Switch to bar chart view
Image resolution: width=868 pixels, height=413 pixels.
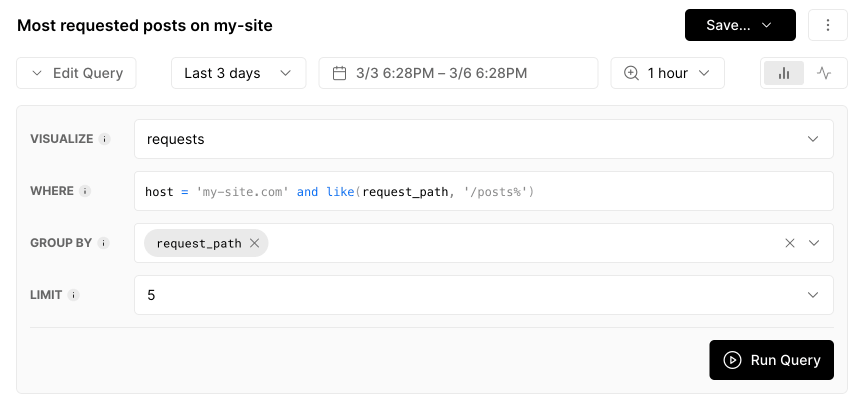pos(783,73)
